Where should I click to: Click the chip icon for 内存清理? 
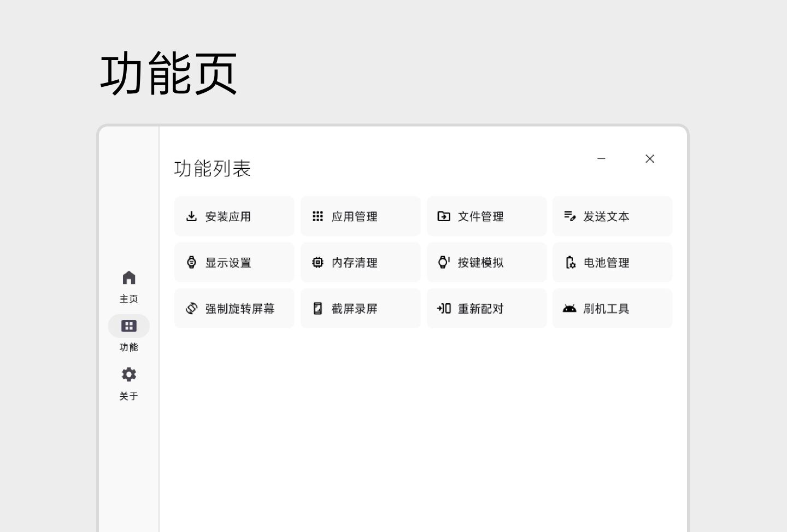coord(318,262)
